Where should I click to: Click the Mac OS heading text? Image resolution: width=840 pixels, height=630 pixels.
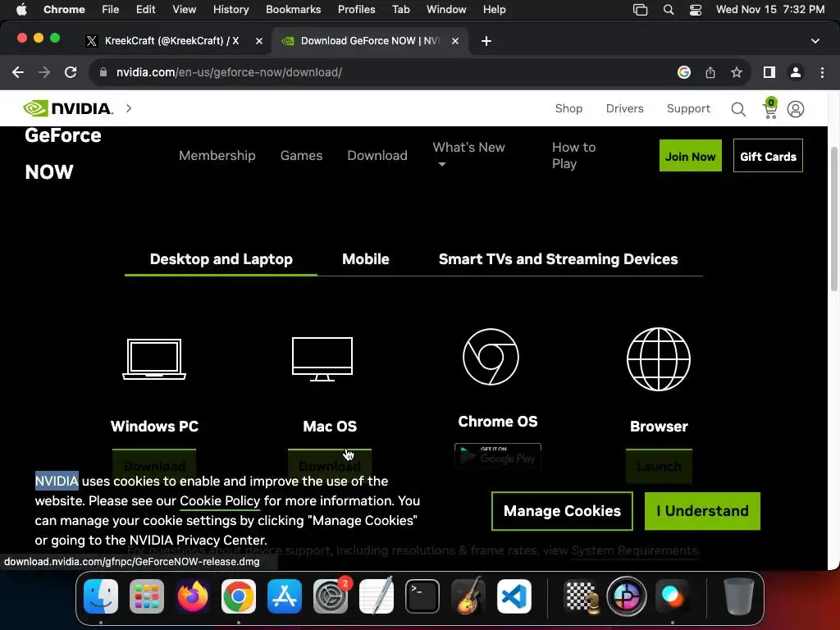330,427
